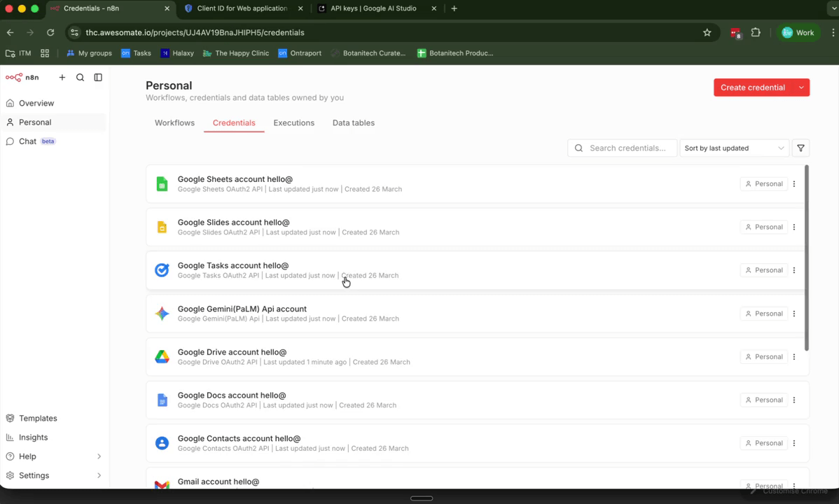Screen dimensions: 839x504
Task: Click the collapse sidebar panel icon
Action: 97,77
